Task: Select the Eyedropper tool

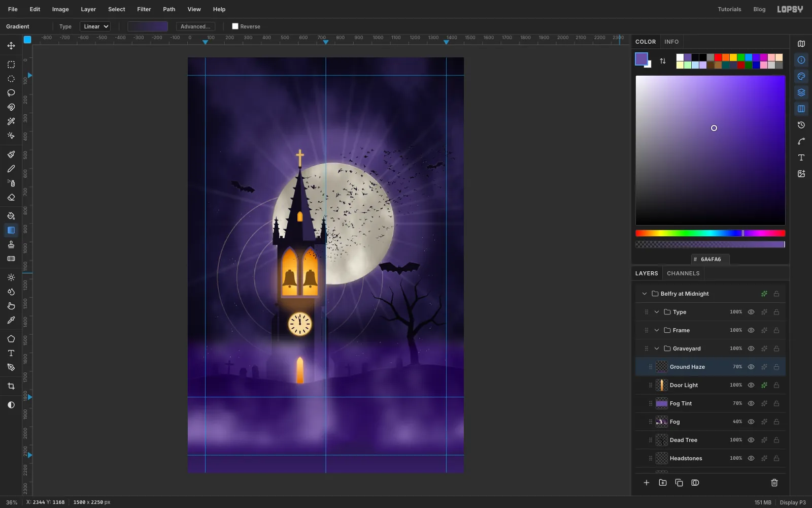Action: [11, 320]
